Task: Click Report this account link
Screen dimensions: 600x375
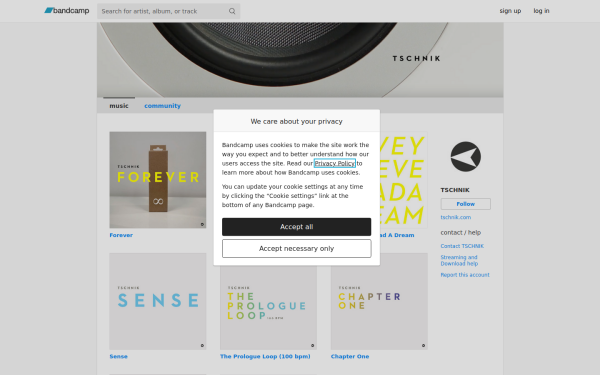Action: click(x=465, y=275)
